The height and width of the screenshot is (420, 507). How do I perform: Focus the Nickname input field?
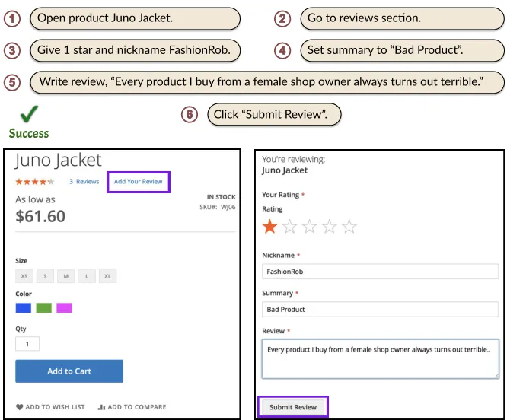[x=381, y=272]
